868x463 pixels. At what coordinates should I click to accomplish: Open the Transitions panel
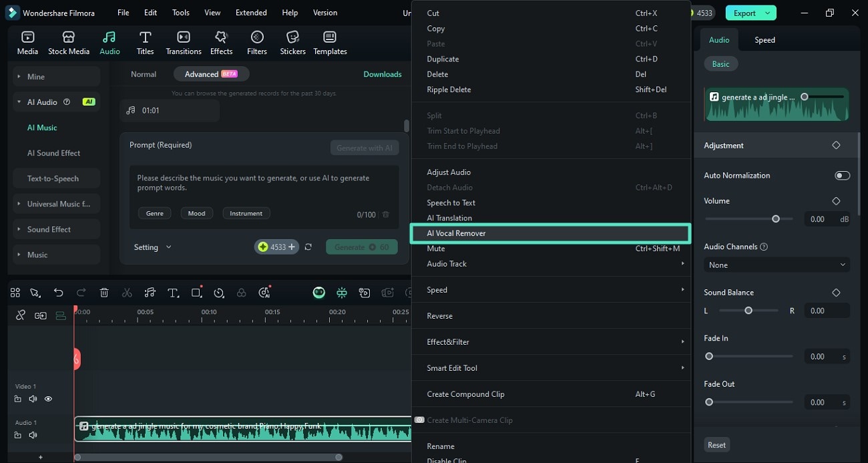(x=184, y=43)
